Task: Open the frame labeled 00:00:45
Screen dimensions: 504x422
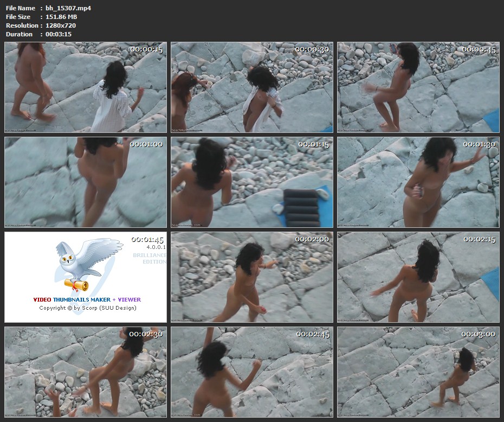Action: [x=418, y=87]
